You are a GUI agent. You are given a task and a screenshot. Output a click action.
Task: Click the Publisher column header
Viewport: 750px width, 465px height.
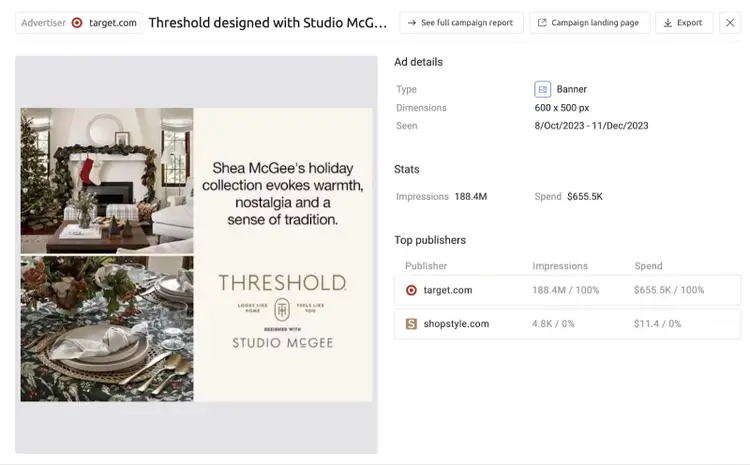[426, 266]
